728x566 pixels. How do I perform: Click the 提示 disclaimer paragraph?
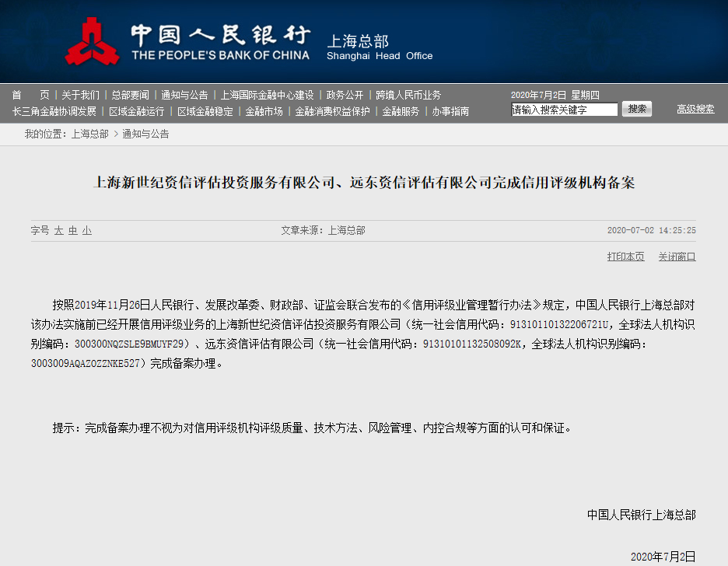pos(312,428)
